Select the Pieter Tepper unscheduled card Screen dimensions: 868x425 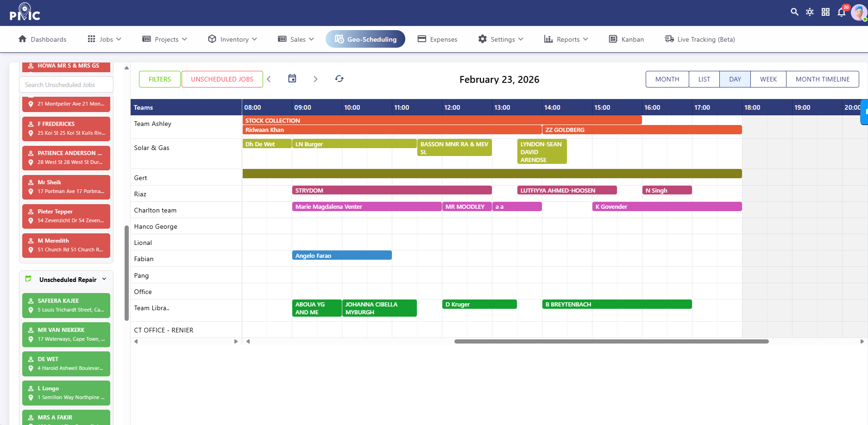(x=66, y=216)
